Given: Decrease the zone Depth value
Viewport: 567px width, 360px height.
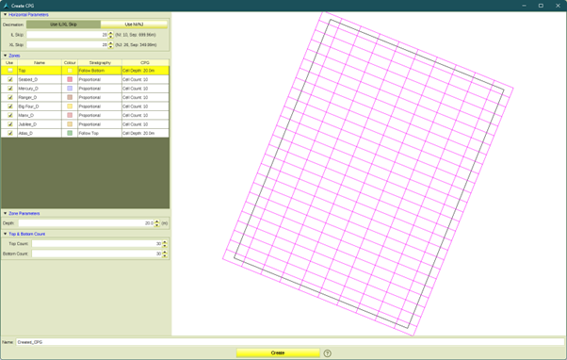Looking at the screenshot, I should tap(157, 225).
